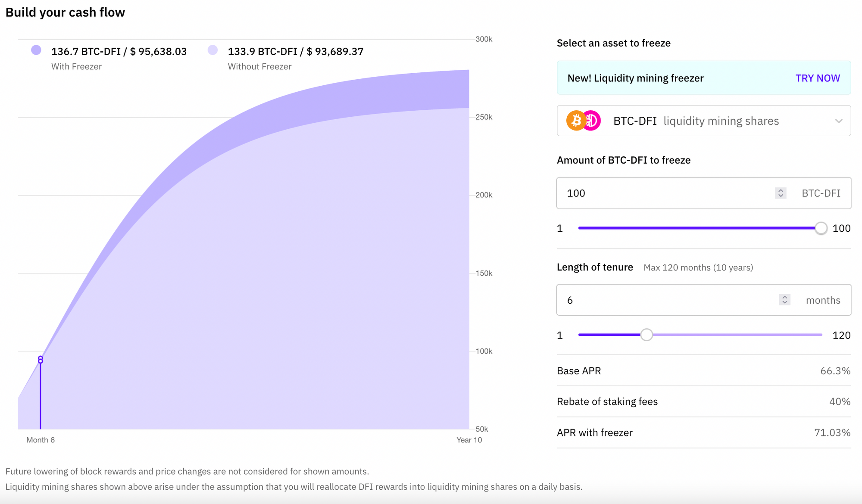Viewport: 862px width, 504px height.
Task: Click the tenure length slider handle
Action: 646,335
